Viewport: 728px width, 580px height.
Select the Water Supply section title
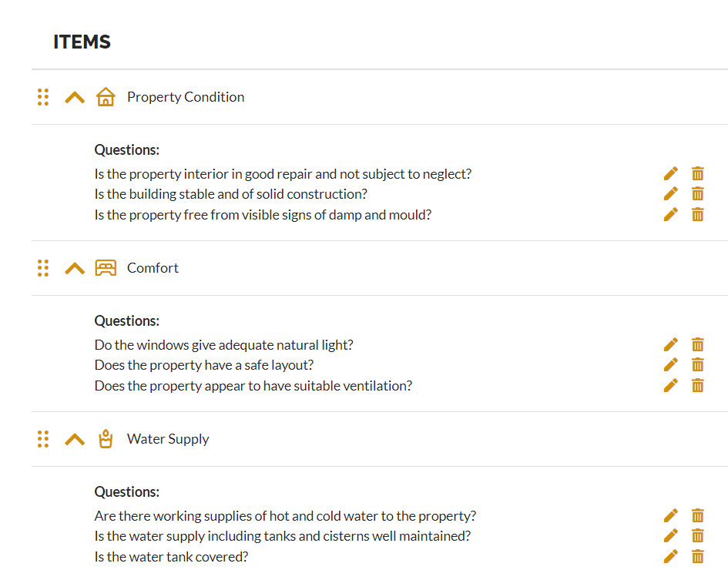point(168,439)
